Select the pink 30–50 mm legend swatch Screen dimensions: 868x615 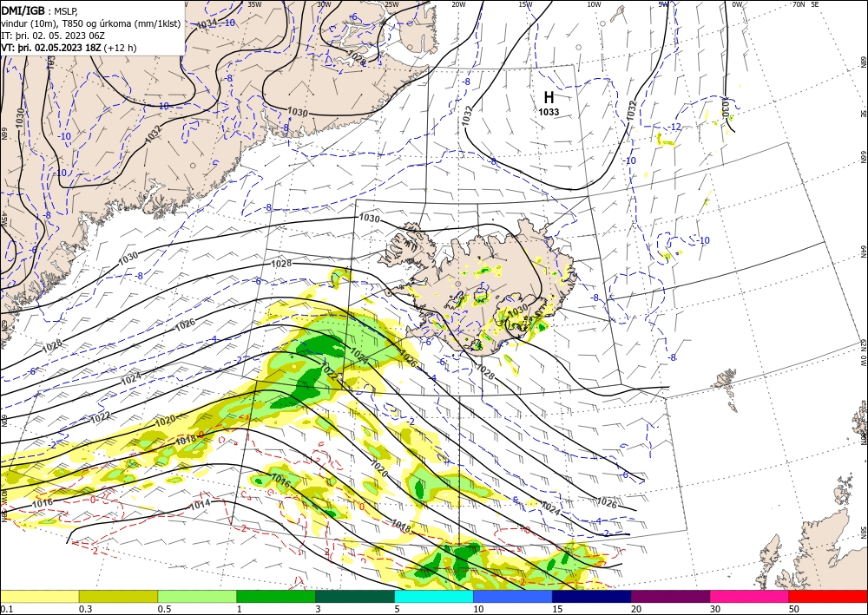coord(750,596)
